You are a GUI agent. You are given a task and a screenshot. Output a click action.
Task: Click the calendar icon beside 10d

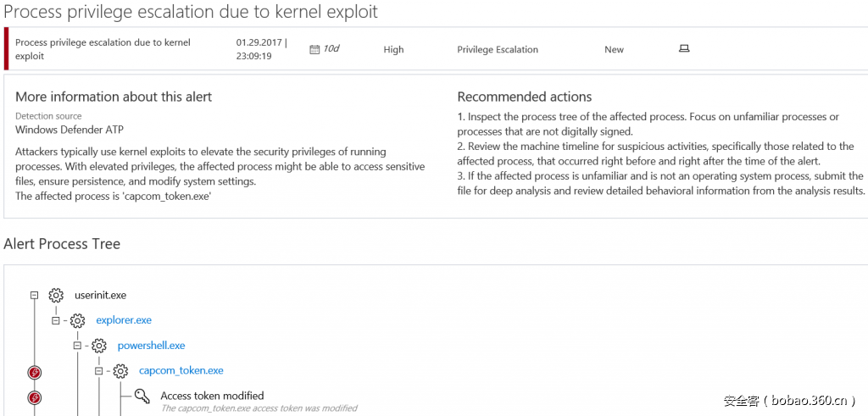tap(314, 49)
